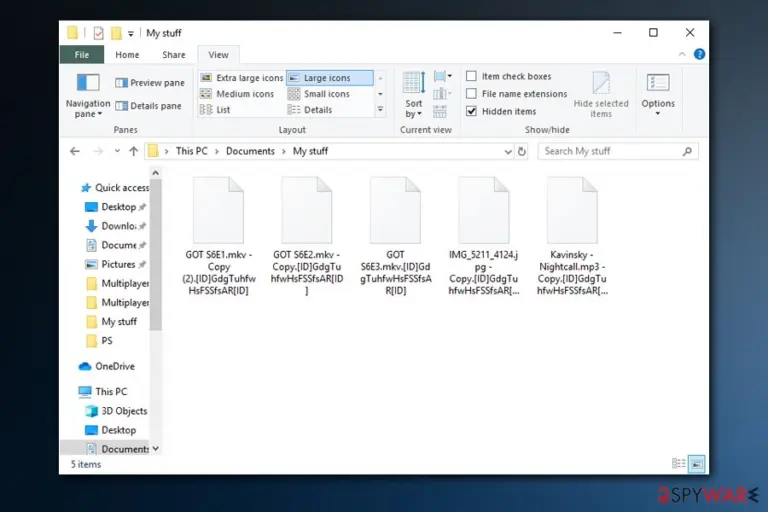Click This PC in the address bar
Viewport: 768px width, 512px height.
click(192, 151)
